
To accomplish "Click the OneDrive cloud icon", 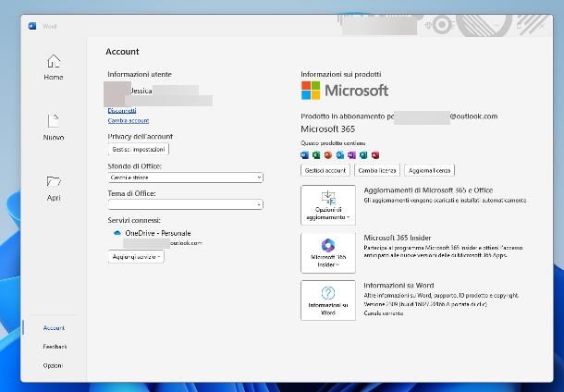I will (116, 233).
